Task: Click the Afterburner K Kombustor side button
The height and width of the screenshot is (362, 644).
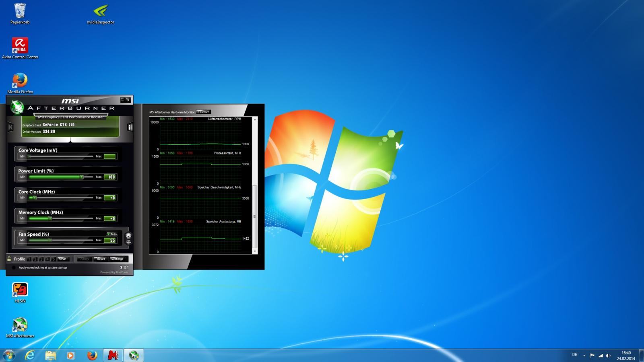Action: point(10,127)
